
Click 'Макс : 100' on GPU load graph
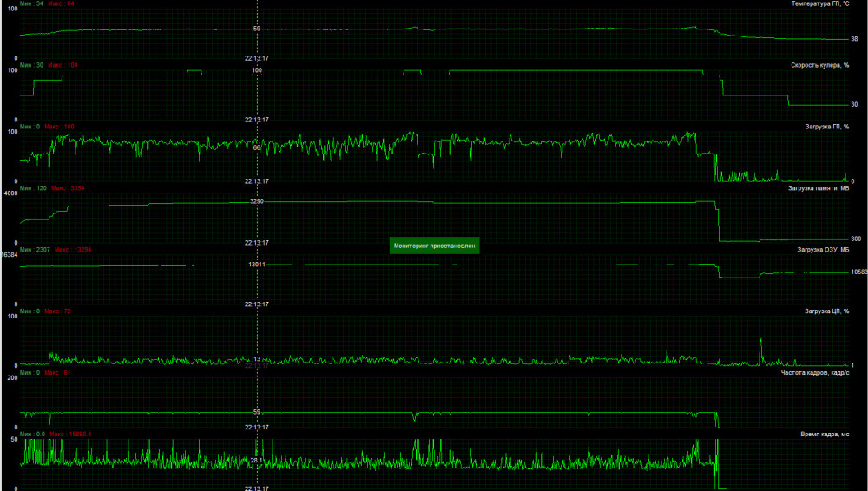click(x=59, y=127)
